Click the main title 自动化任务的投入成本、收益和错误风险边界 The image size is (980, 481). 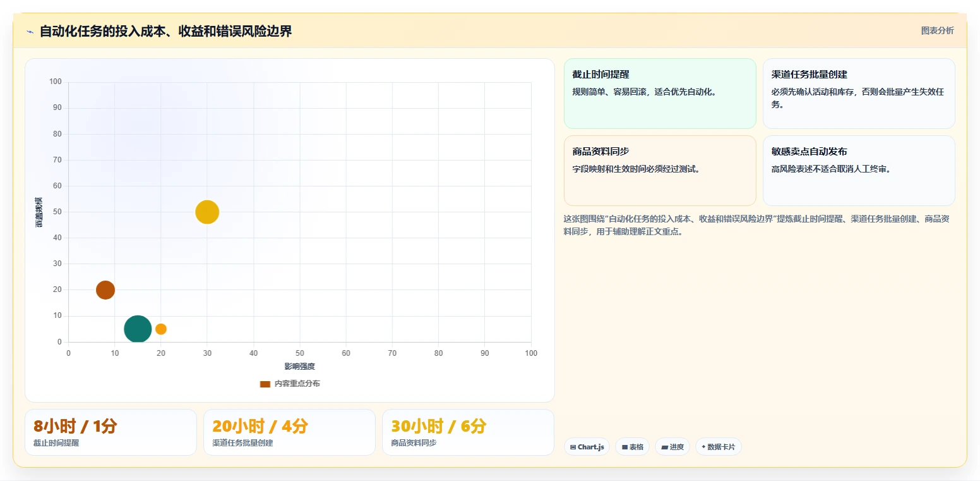tap(166, 31)
